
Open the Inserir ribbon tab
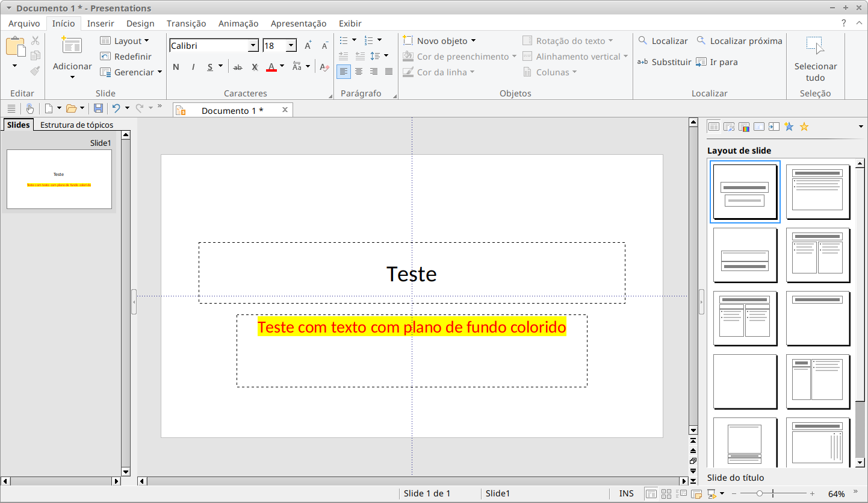pyautogui.click(x=101, y=23)
